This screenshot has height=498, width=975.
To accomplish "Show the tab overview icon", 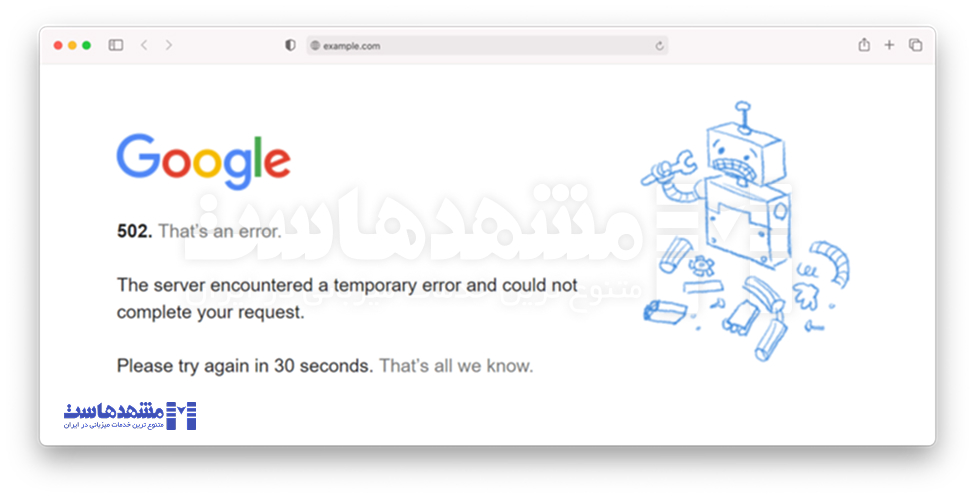I will pos(915,45).
